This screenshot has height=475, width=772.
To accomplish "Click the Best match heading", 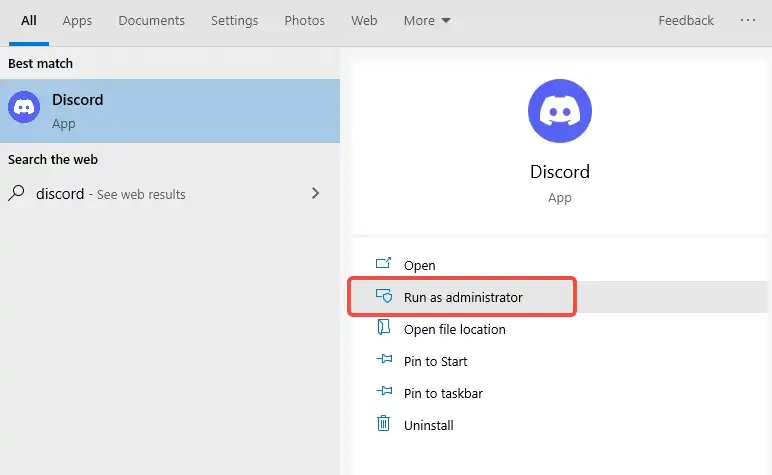I will (40, 63).
